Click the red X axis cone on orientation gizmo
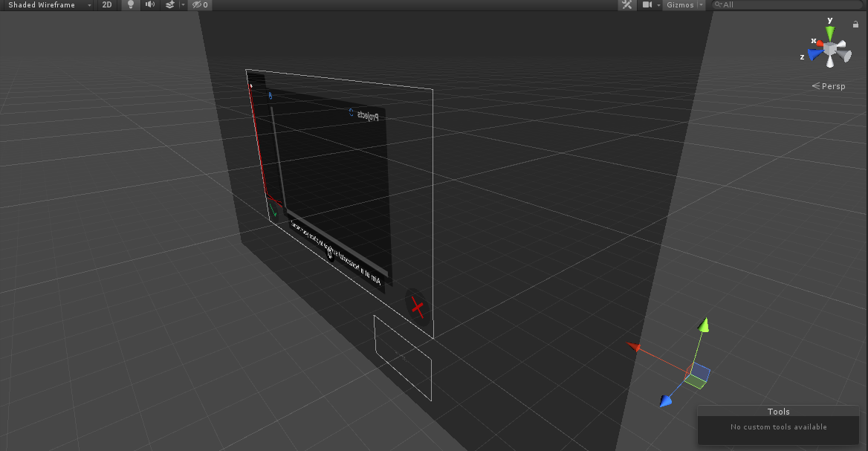The width and height of the screenshot is (868, 451). (819, 43)
